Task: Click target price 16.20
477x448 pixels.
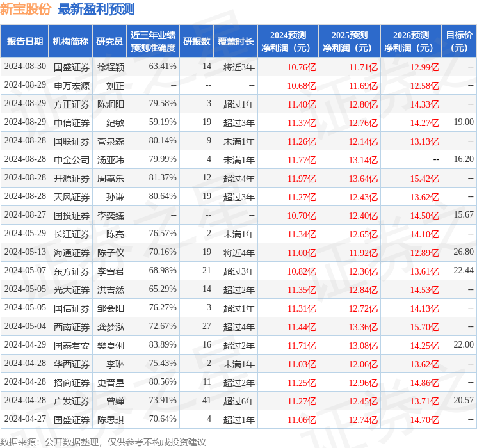Action: tap(464, 159)
